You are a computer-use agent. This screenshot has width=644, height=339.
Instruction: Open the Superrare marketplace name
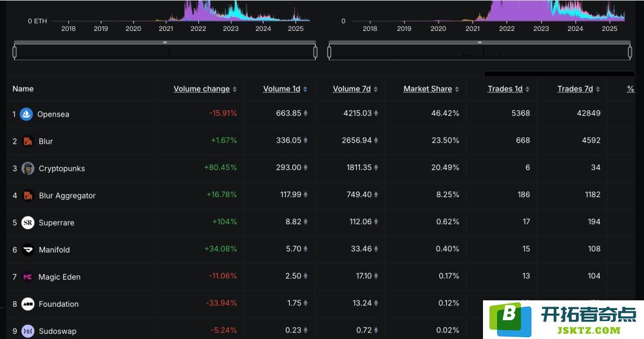pyautogui.click(x=56, y=223)
